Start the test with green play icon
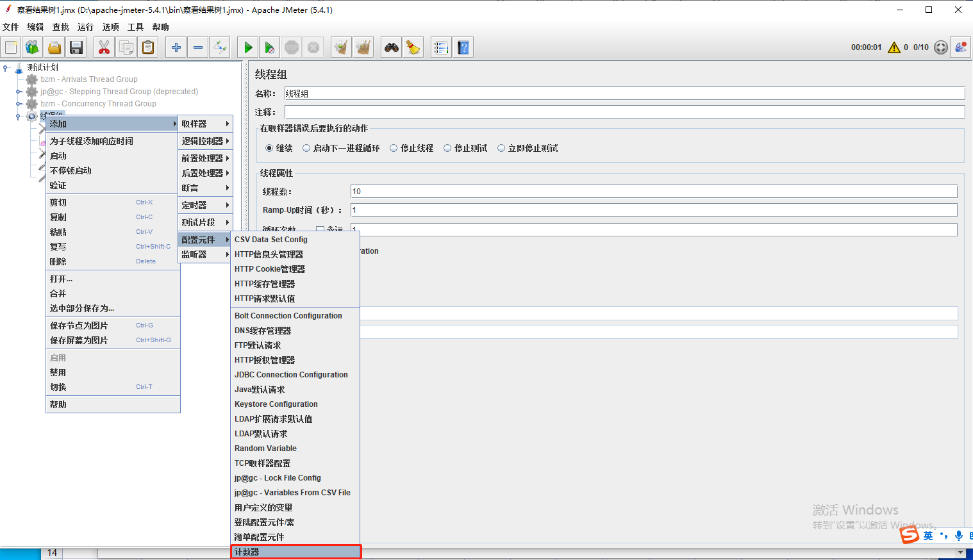 tap(248, 47)
